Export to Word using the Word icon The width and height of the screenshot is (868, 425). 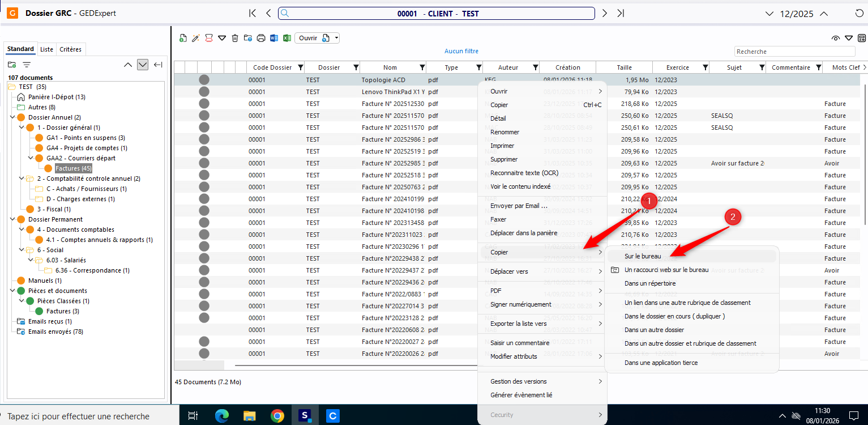click(x=274, y=38)
